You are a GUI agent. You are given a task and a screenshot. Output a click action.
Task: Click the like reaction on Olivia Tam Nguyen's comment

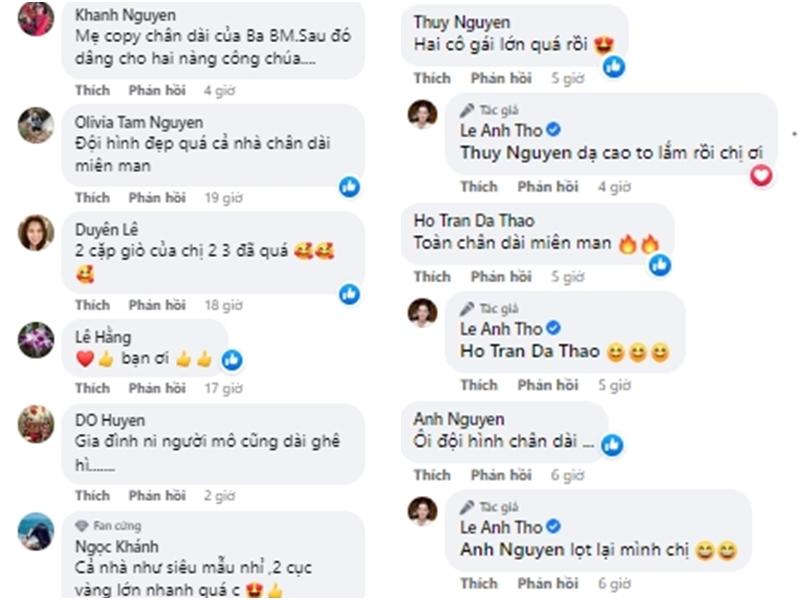[x=349, y=186]
